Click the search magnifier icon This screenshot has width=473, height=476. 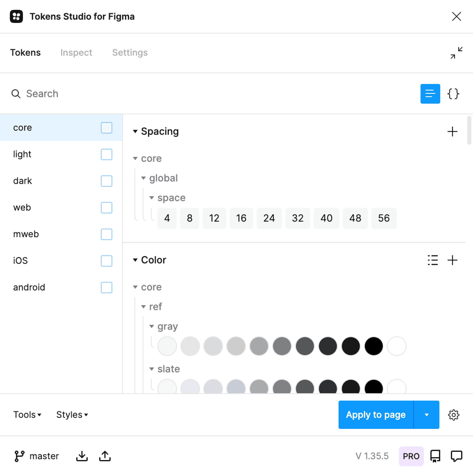16,94
